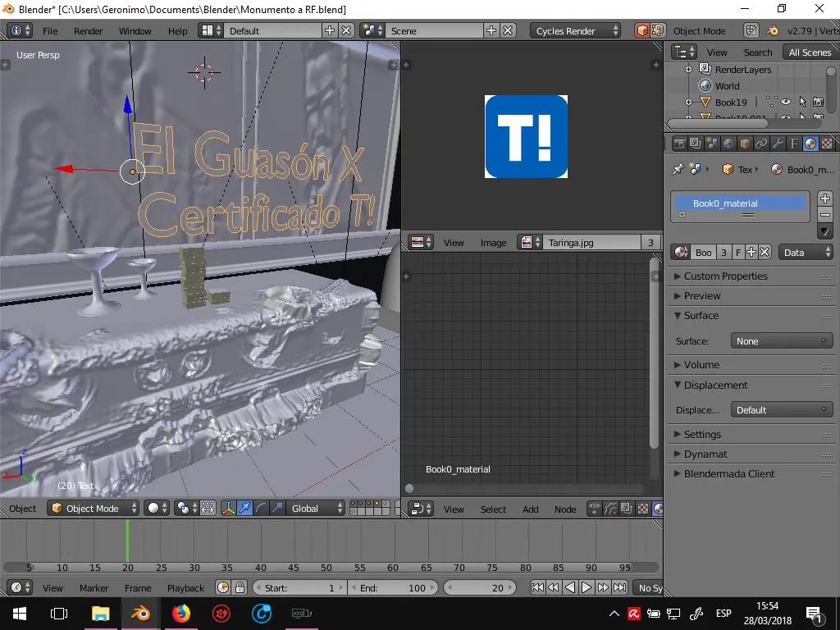Open the Font data properties tab (F icon)
The height and width of the screenshot is (630, 840).
coord(793,143)
